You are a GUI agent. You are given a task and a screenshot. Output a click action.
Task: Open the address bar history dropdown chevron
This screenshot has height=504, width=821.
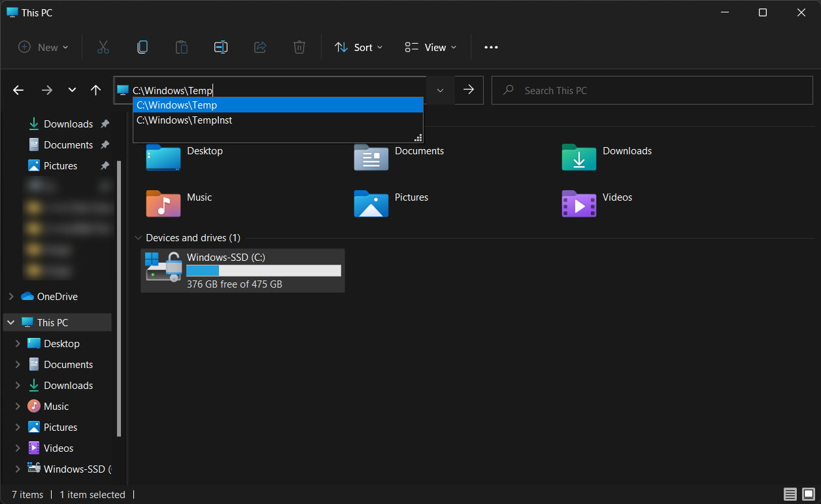pyautogui.click(x=441, y=90)
